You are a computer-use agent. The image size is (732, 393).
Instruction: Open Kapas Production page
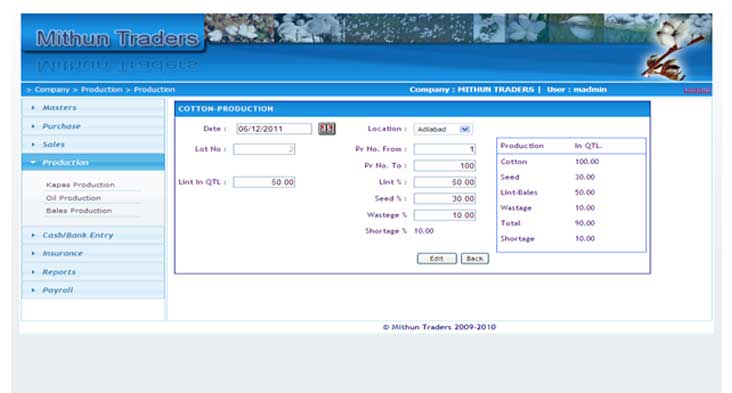(x=80, y=185)
